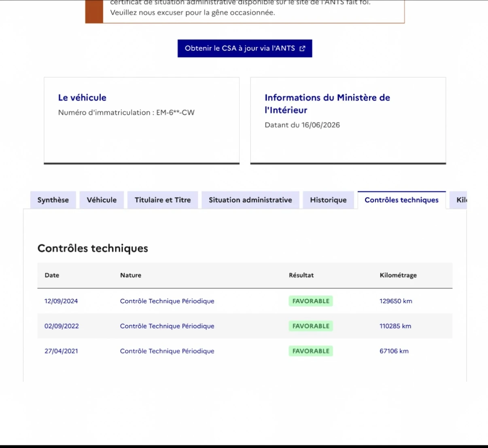Click the Nature column header
Viewport: 488px width, 448px height.
[x=131, y=275]
